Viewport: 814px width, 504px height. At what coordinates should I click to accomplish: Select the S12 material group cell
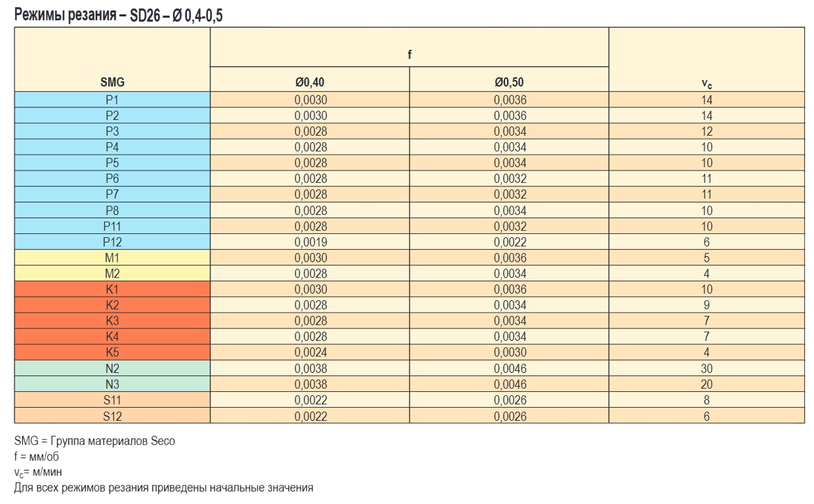(x=112, y=416)
